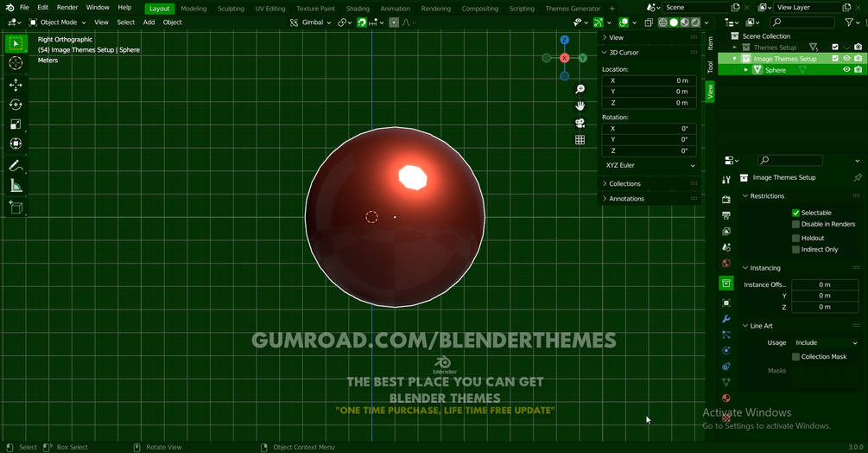Open the Physics properties tab icon
This screenshot has width=868, height=453.
[726, 350]
